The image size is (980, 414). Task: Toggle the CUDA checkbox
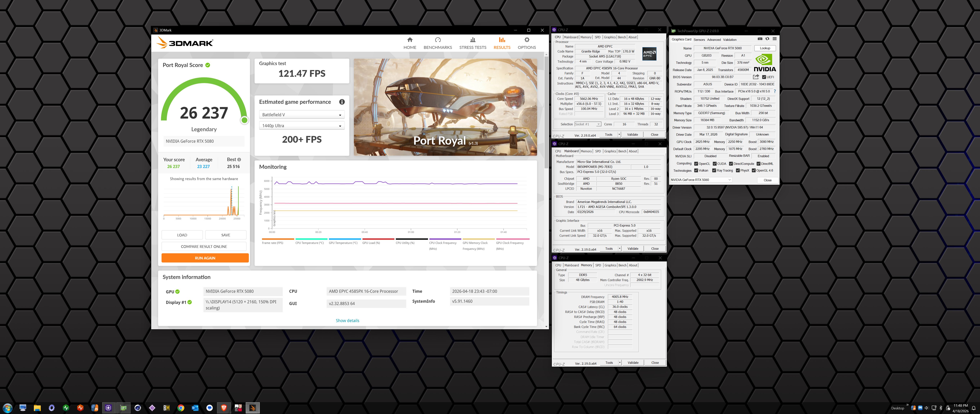pyautogui.click(x=715, y=164)
